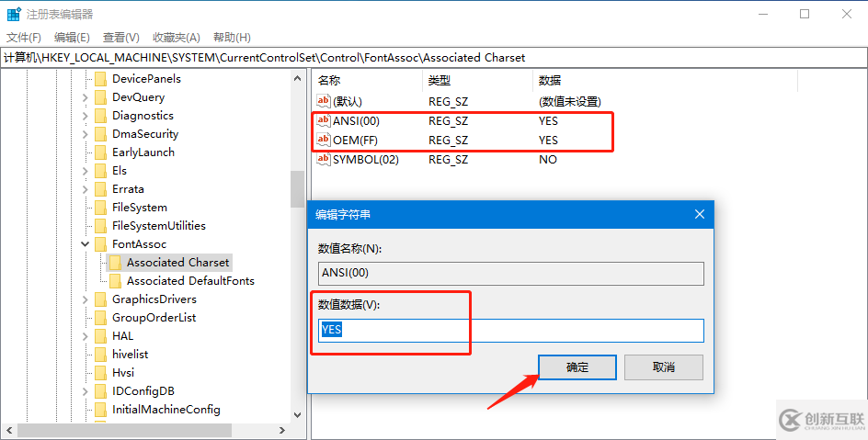Screen dimensions: 868x440
Task: Open the 查看(V) menu
Action: (121, 37)
